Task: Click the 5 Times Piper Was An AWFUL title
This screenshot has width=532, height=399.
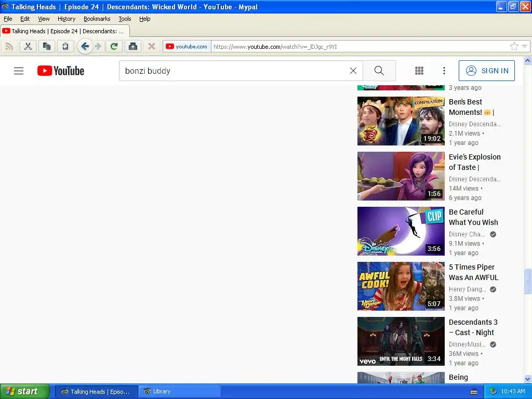Action: pos(474,272)
